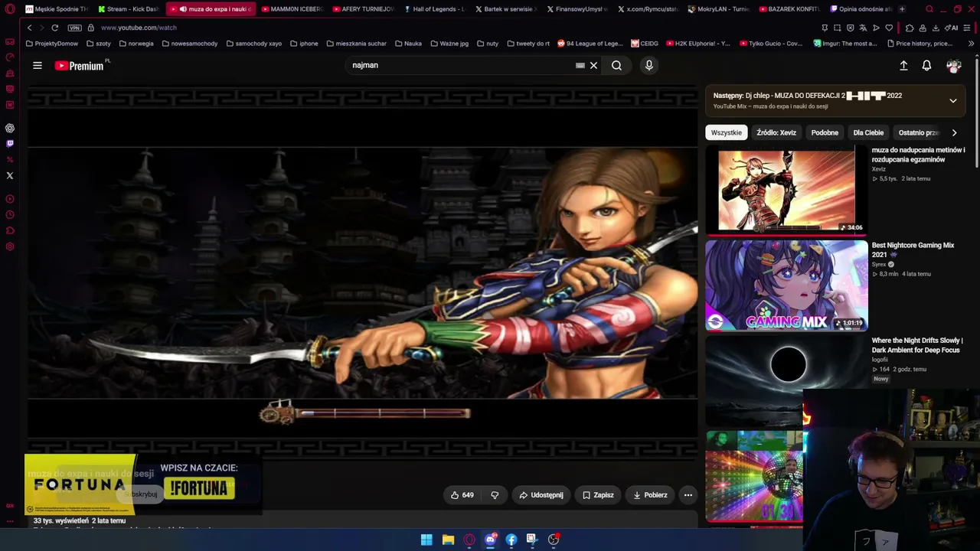Open the YouTube upload/create icon
The height and width of the screenshot is (551, 980).
pos(903,66)
